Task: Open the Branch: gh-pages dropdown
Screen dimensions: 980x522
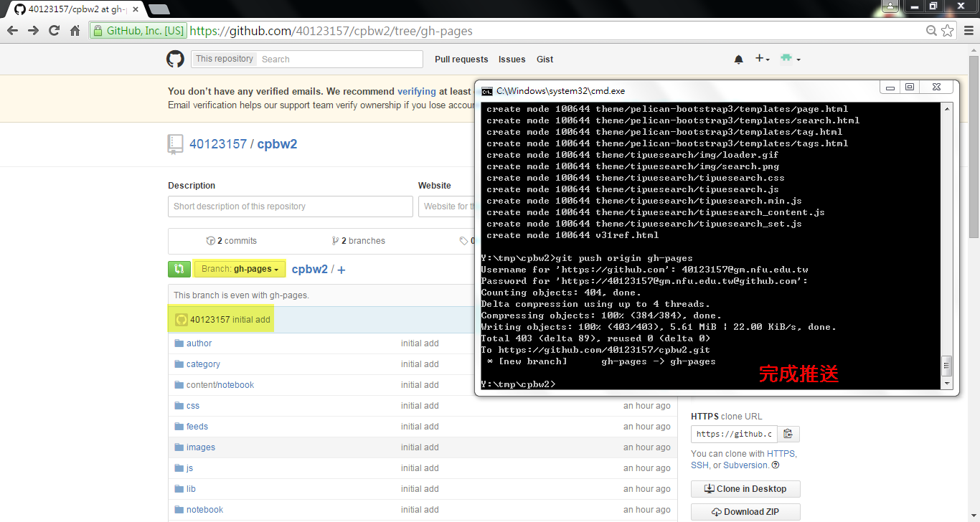Action: (240, 269)
